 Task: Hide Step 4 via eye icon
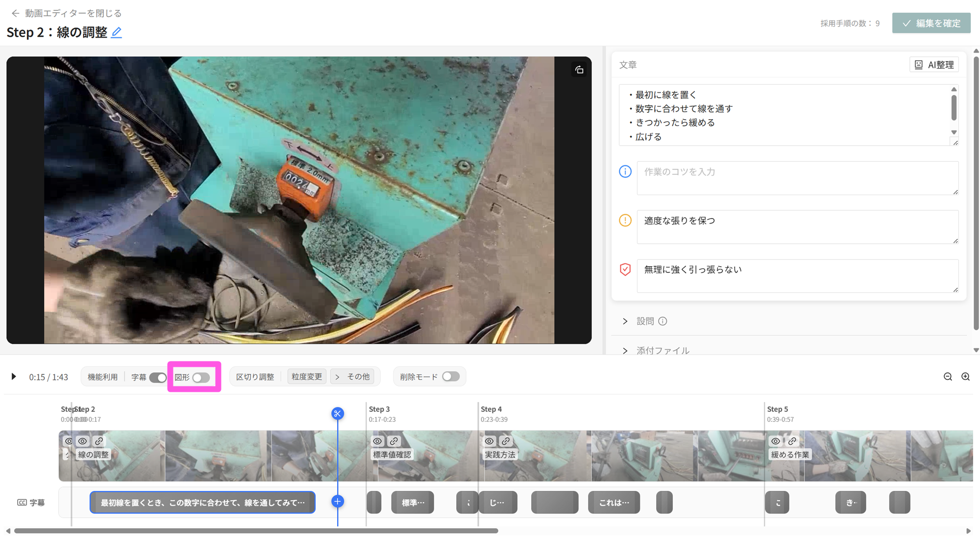[489, 441]
